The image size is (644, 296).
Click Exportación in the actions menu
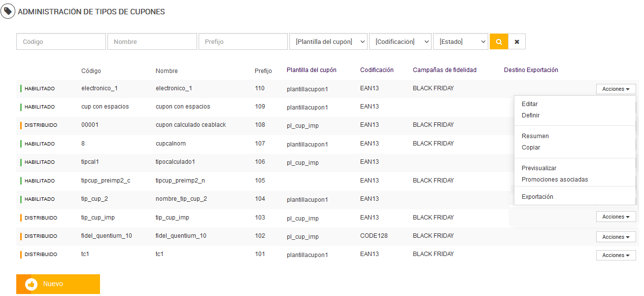point(538,197)
